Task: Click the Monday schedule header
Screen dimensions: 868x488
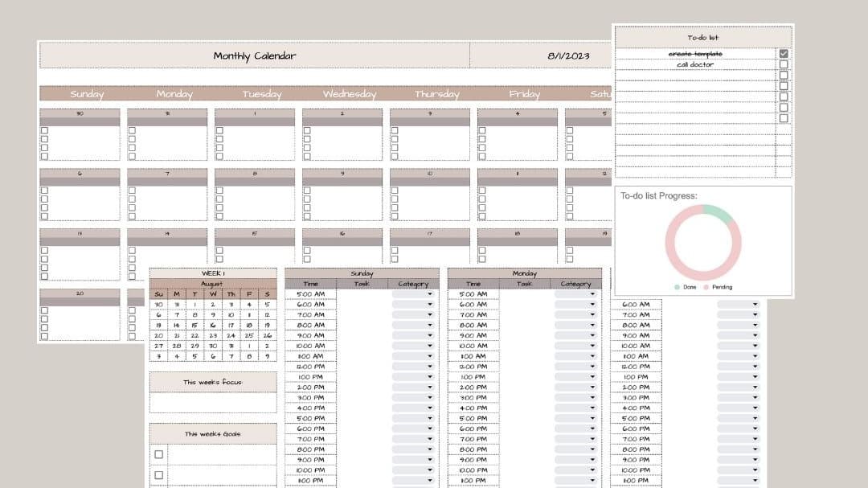Action: pyautogui.click(x=524, y=273)
